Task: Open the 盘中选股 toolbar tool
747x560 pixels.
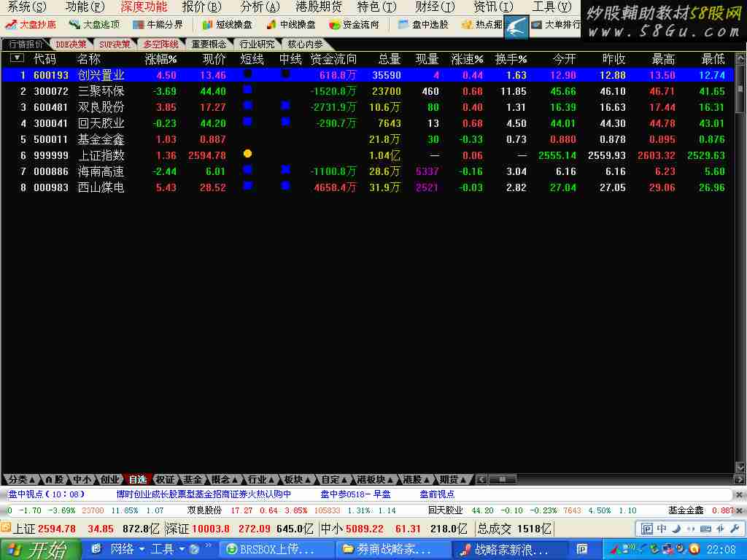Action: pyautogui.click(x=423, y=24)
